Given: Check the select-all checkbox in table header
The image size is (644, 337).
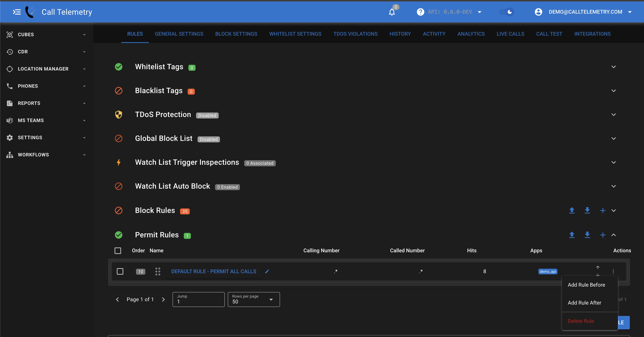Looking at the screenshot, I should point(118,250).
